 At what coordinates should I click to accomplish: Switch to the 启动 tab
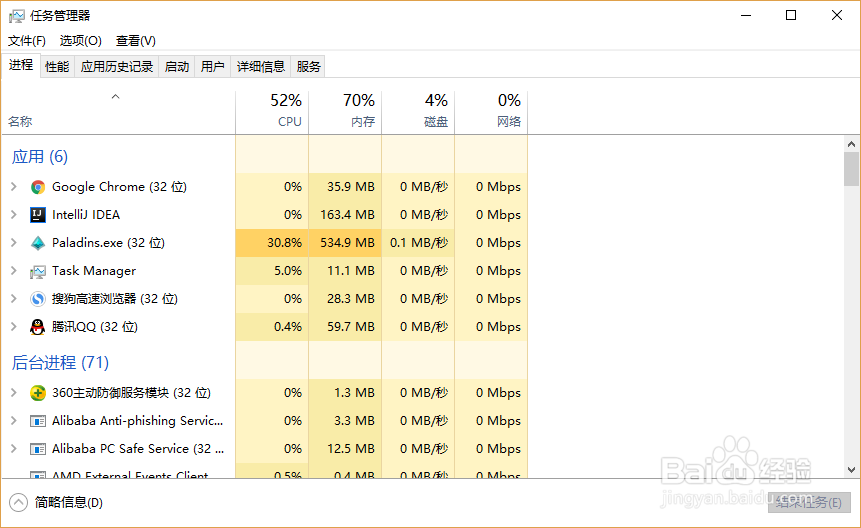coord(177,67)
